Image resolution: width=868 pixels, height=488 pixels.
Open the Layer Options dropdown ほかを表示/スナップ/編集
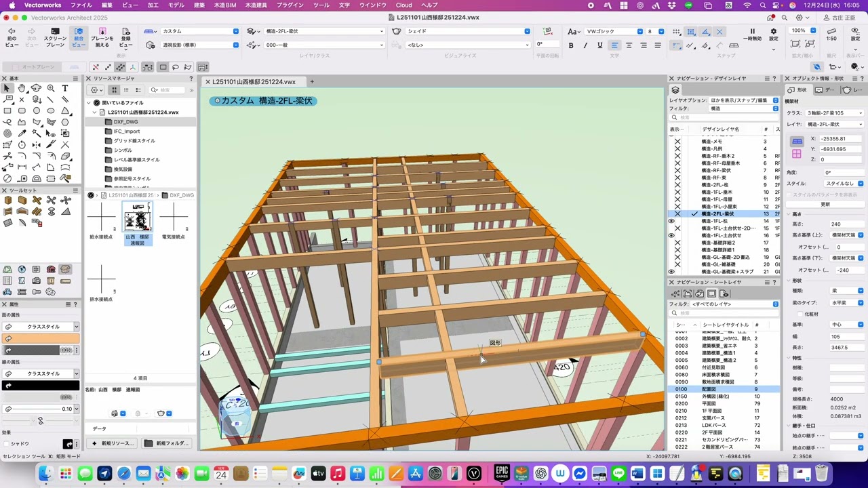744,100
